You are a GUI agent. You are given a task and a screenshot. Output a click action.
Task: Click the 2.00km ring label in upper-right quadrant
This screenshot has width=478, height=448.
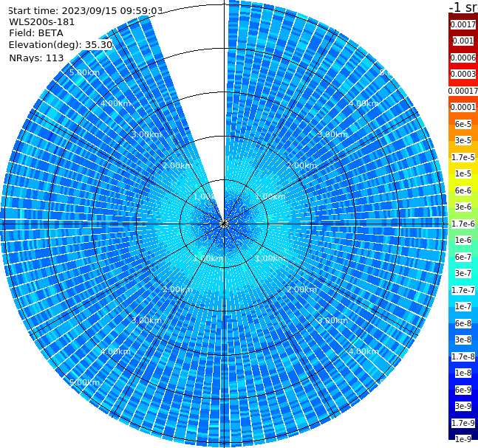pyautogui.click(x=301, y=165)
